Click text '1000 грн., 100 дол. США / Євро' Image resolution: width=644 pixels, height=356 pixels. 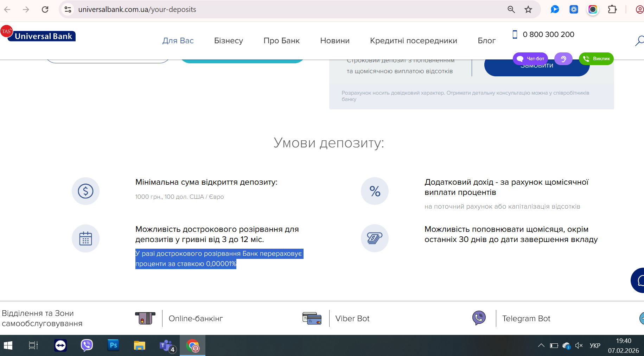(x=179, y=197)
